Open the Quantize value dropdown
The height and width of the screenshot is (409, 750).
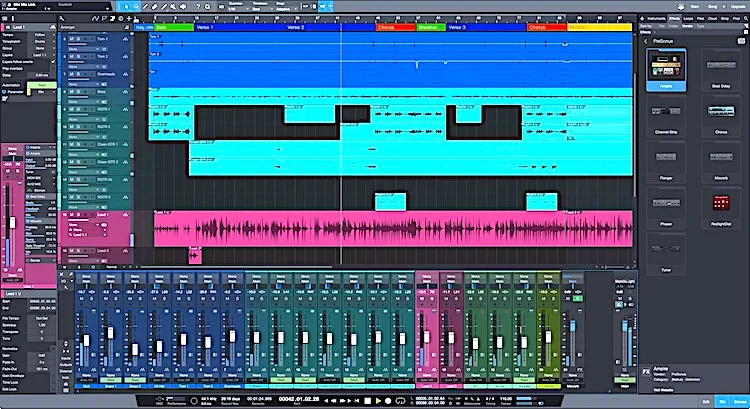point(239,9)
